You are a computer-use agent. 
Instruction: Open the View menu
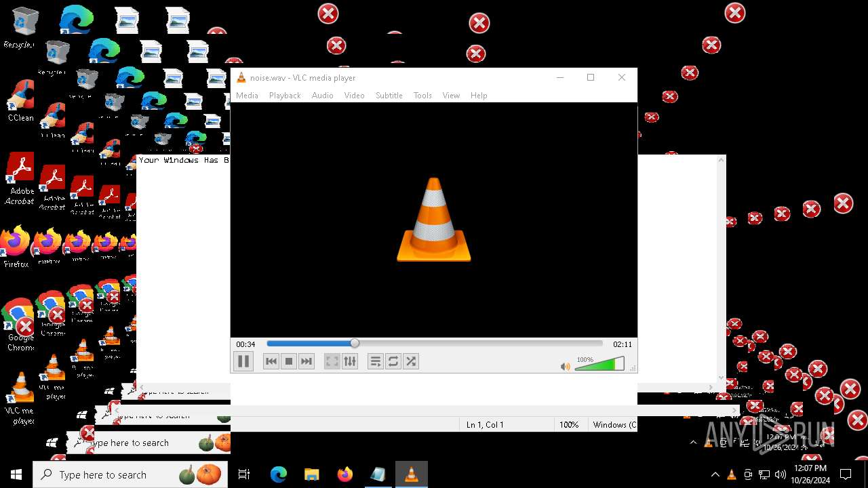coord(451,96)
